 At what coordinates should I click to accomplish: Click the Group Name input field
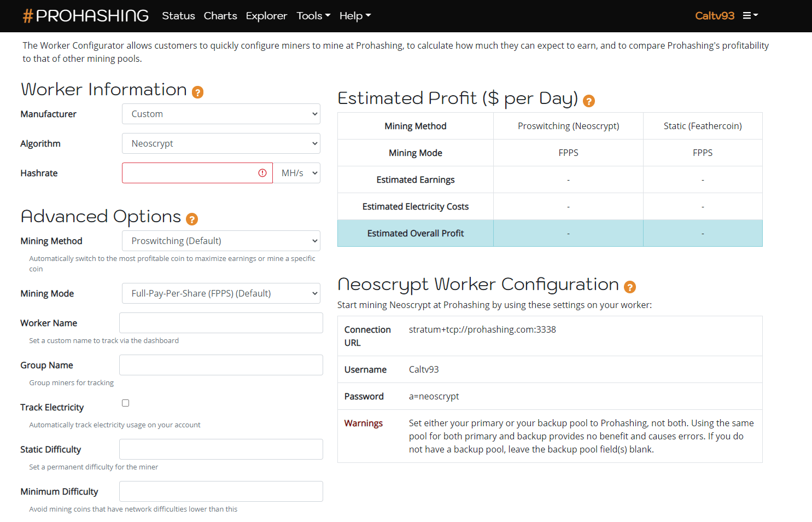coord(221,365)
